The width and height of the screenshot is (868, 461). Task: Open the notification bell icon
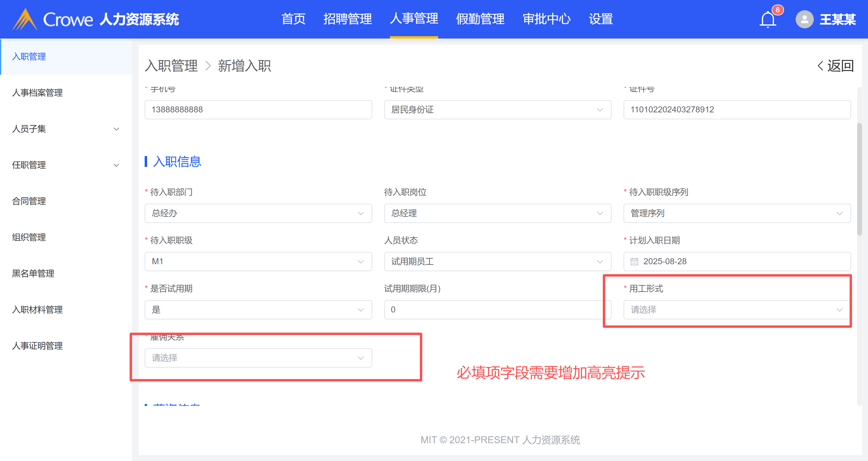[x=768, y=20]
